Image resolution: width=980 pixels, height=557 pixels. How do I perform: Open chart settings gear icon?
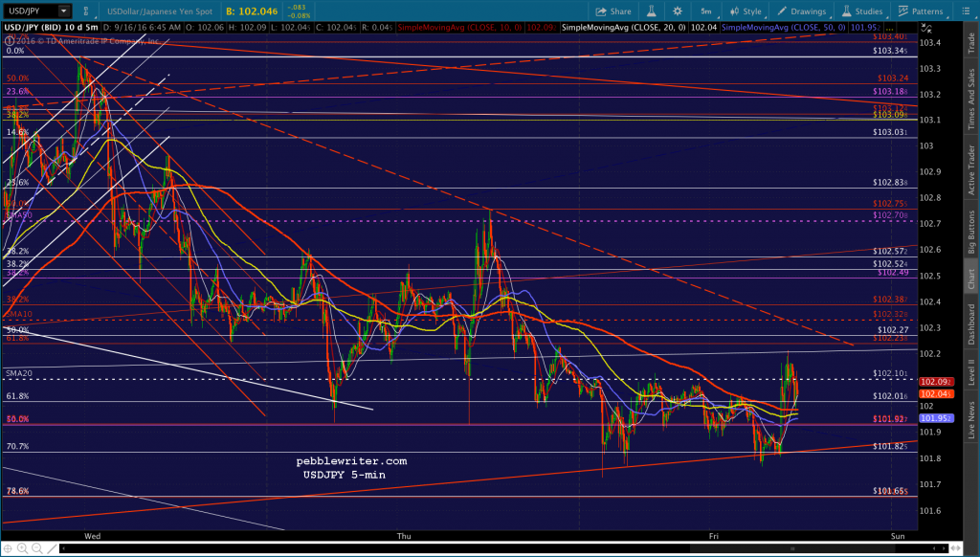678,11
